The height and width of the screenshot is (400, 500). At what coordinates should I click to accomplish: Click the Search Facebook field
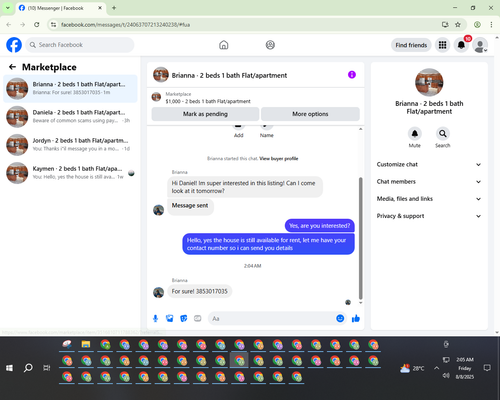(x=80, y=45)
